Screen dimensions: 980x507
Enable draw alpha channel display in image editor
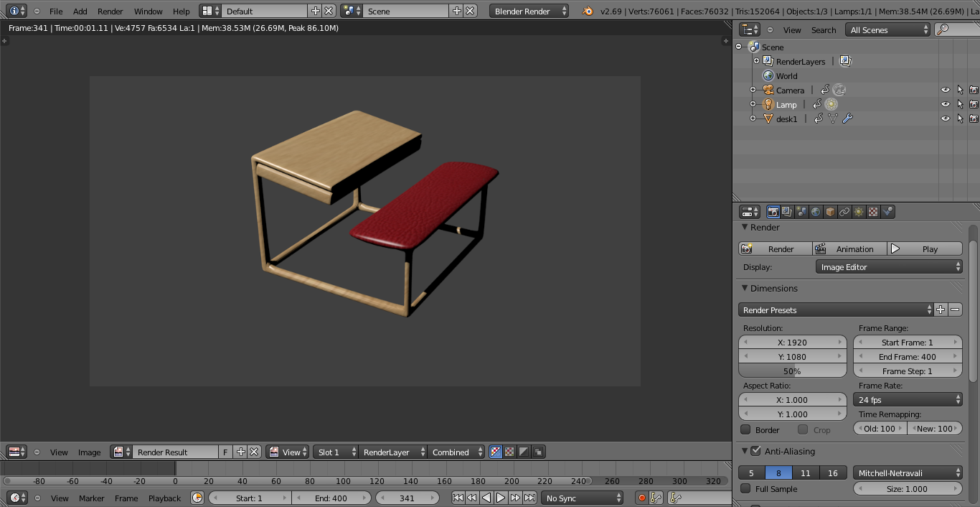(x=495, y=452)
